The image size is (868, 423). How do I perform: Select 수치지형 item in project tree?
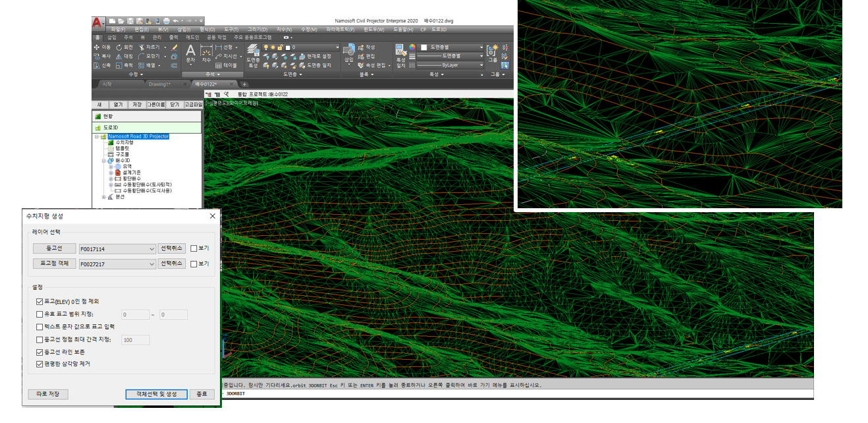tap(124, 142)
